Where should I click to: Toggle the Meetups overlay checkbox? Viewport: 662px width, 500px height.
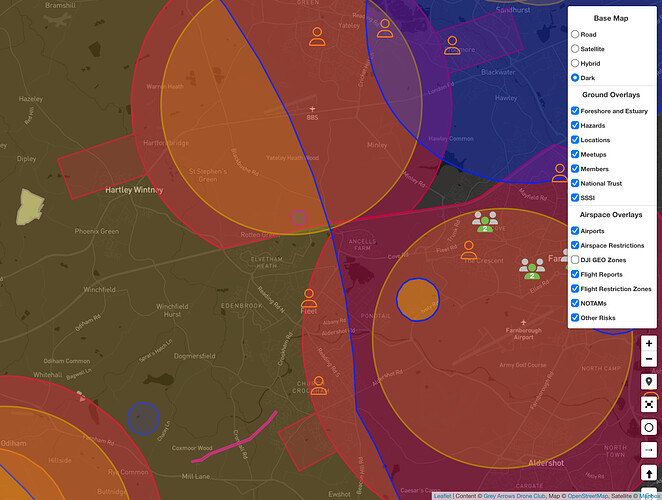tap(575, 154)
